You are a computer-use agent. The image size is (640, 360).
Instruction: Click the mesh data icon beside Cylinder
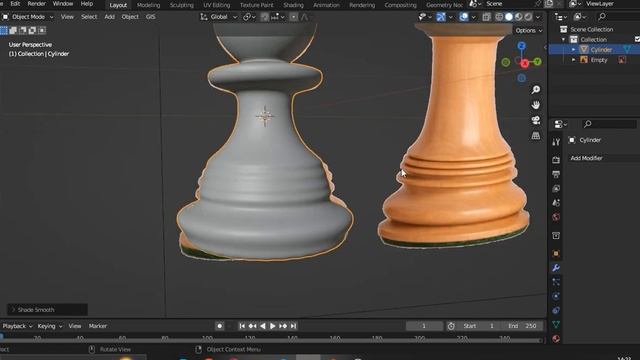tap(627, 49)
